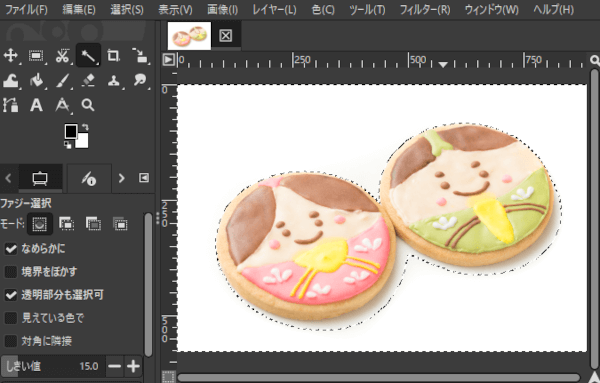The image size is (600, 383).
Task: Enable the 境界をぼかす checkbox
Action: (11, 272)
